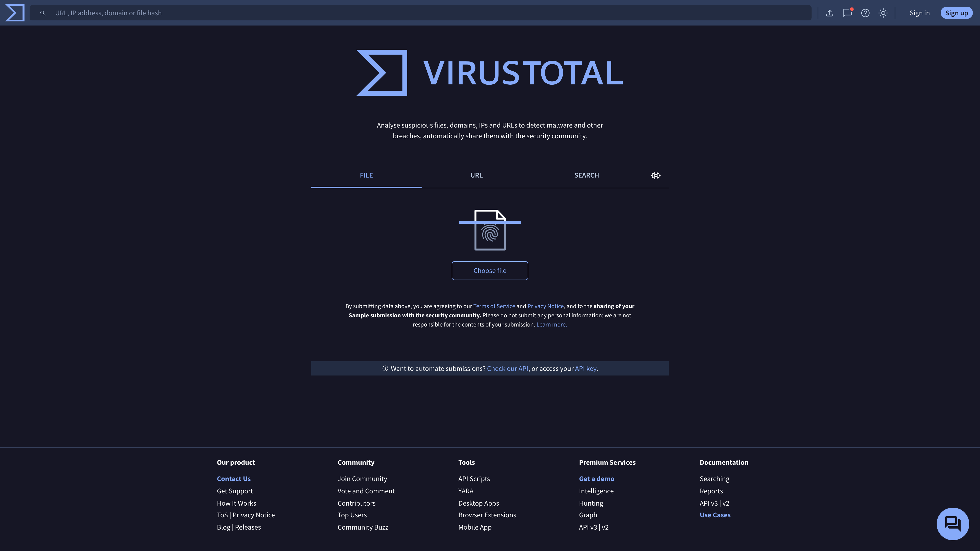Open the help question mark icon
This screenshot has height=551, width=980.
(865, 13)
